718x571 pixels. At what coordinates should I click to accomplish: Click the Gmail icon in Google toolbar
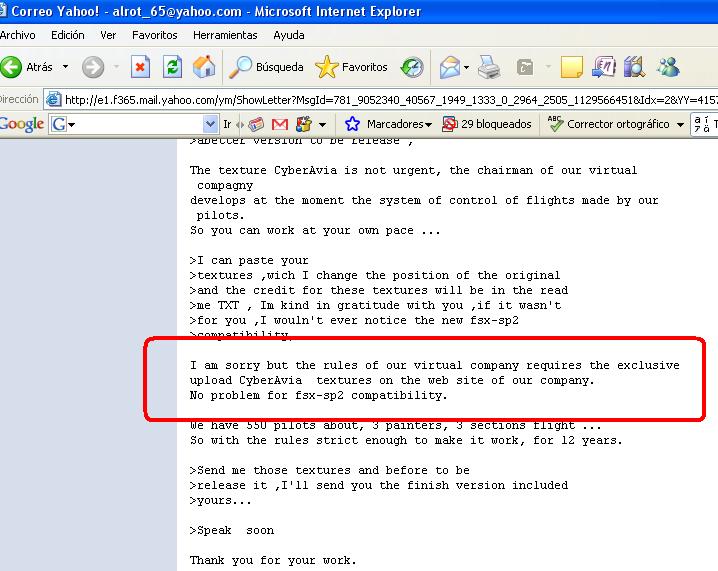point(280,125)
